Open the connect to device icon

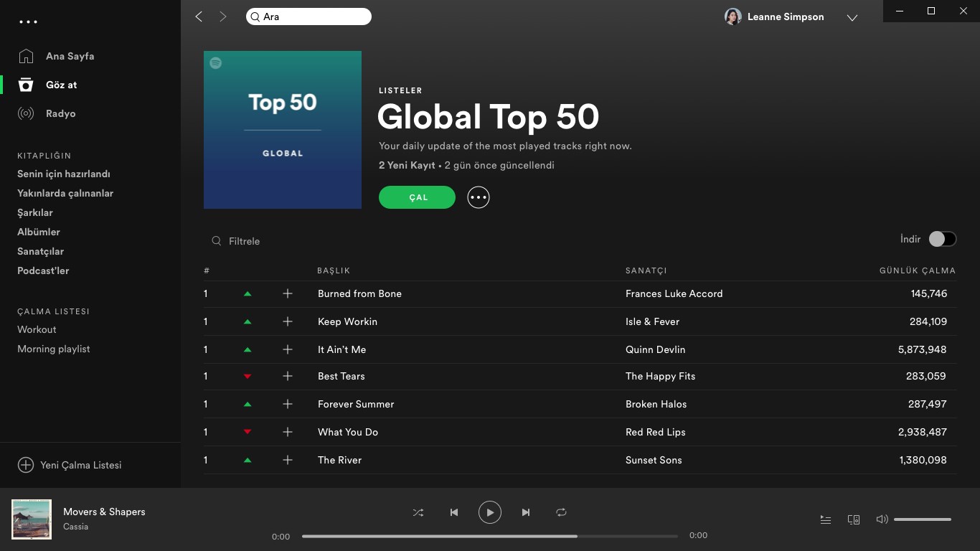click(854, 519)
